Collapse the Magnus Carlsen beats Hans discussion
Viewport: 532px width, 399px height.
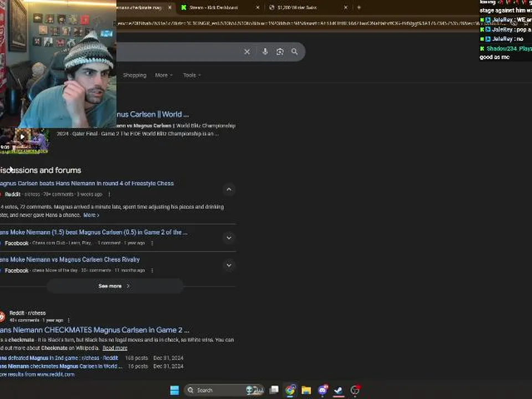coord(229,190)
